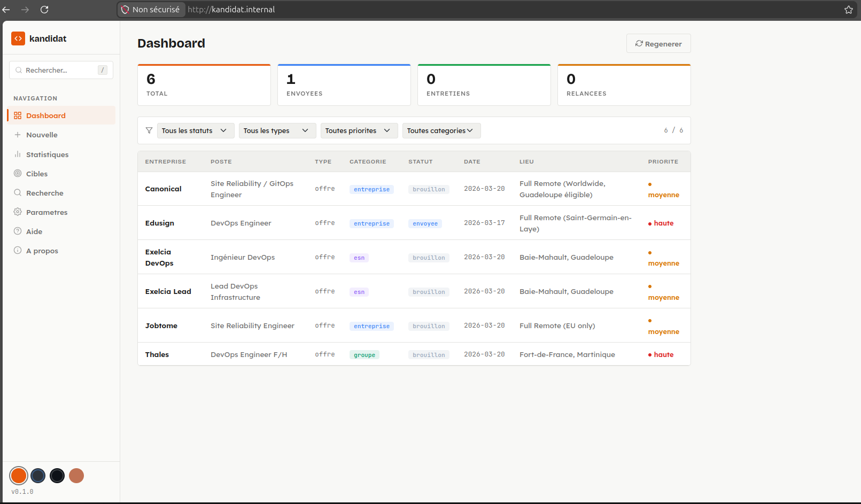Select the orange theme color swatch

click(19, 476)
